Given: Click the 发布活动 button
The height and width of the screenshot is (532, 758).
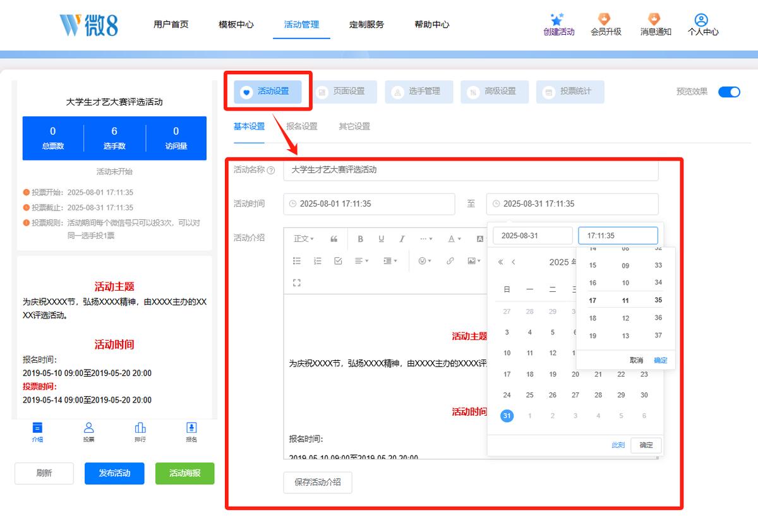Looking at the screenshot, I should (x=114, y=473).
